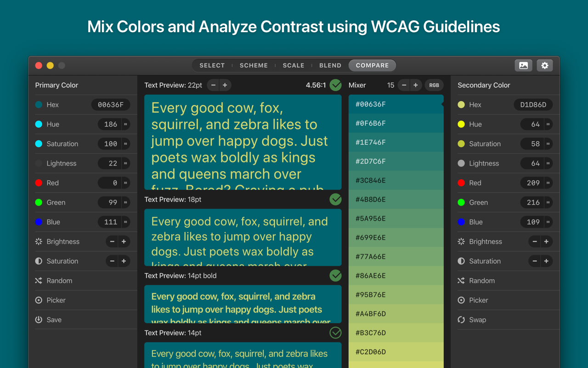The image size is (588, 368).
Task: Open the secondary Lightness slider handle
Action: (x=548, y=163)
